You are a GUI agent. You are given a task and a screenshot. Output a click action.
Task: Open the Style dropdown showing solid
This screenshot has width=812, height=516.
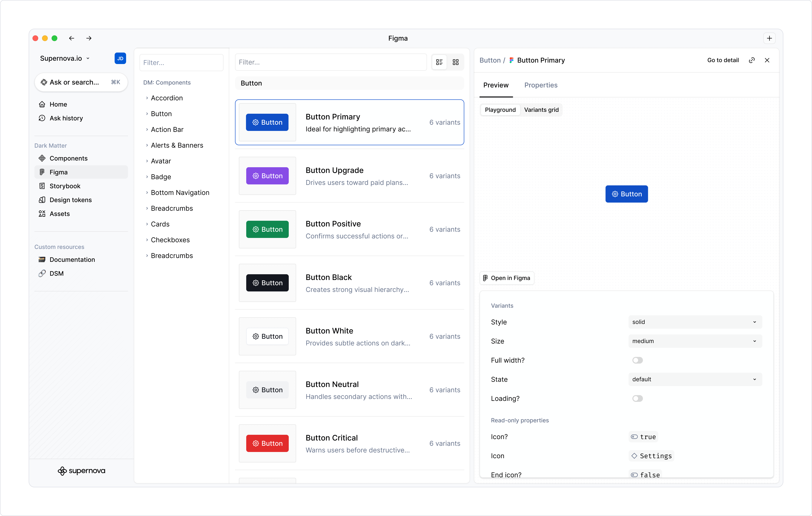(x=694, y=322)
